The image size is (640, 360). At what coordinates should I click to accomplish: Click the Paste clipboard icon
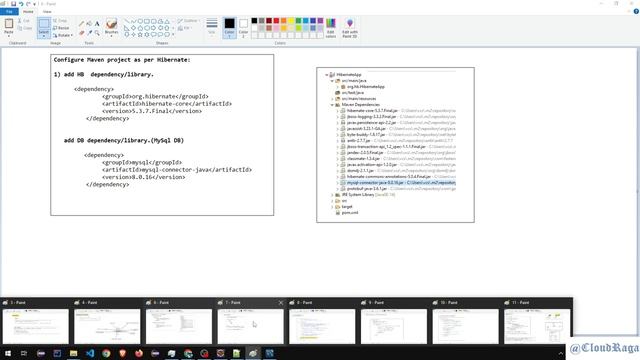9,24
